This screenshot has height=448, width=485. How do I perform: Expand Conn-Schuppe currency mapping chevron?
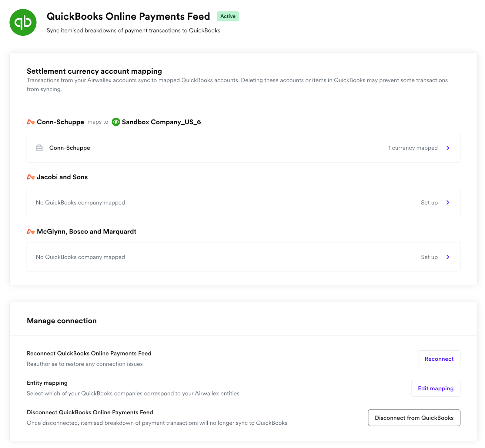pyautogui.click(x=448, y=148)
